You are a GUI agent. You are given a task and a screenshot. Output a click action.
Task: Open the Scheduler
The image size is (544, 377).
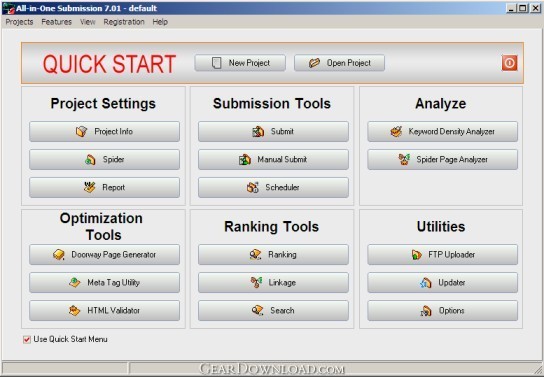coord(273,187)
